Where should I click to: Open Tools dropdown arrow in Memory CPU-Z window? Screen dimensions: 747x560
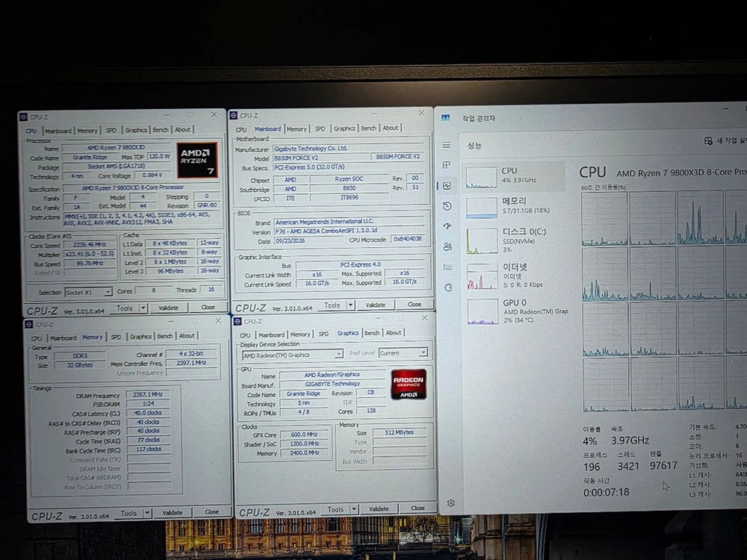[x=148, y=513]
